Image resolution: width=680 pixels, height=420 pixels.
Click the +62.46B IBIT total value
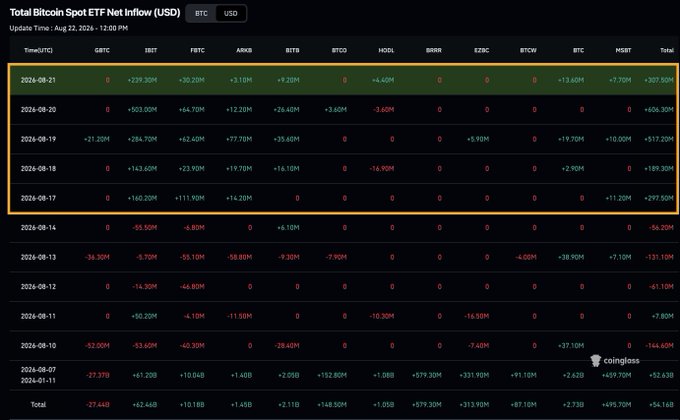[144, 405]
